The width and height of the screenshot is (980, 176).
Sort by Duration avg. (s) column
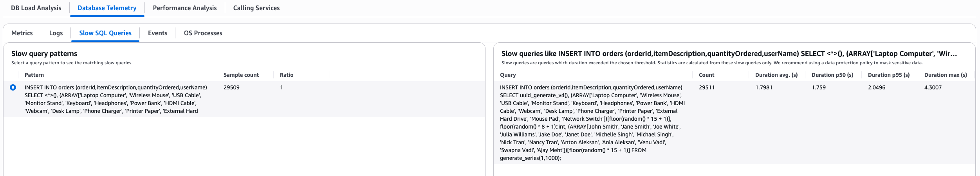pyautogui.click(x=776, y=75)
